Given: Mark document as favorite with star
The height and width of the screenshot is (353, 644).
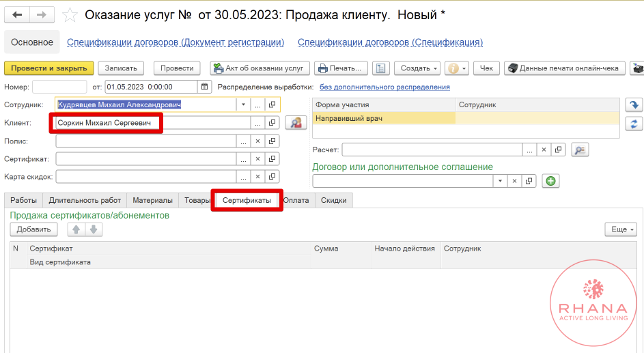Looking at the screenshot, I should tap(70, 15).
